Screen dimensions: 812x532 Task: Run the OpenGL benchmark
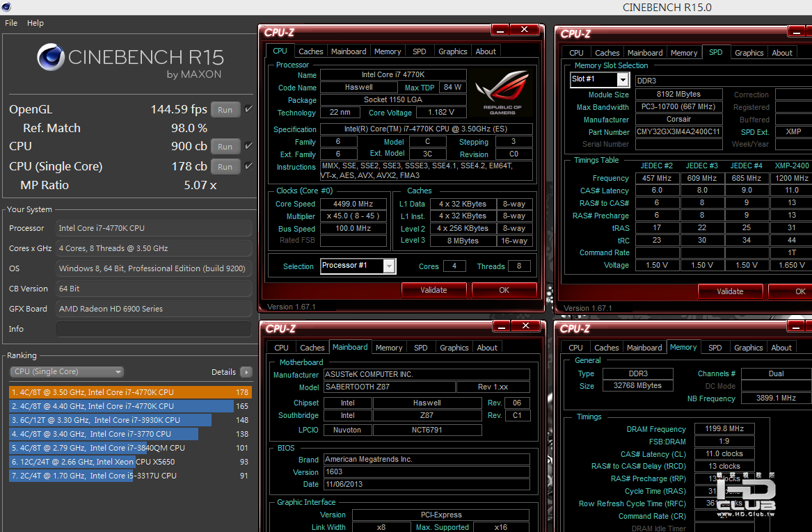(x=225, y=110)
